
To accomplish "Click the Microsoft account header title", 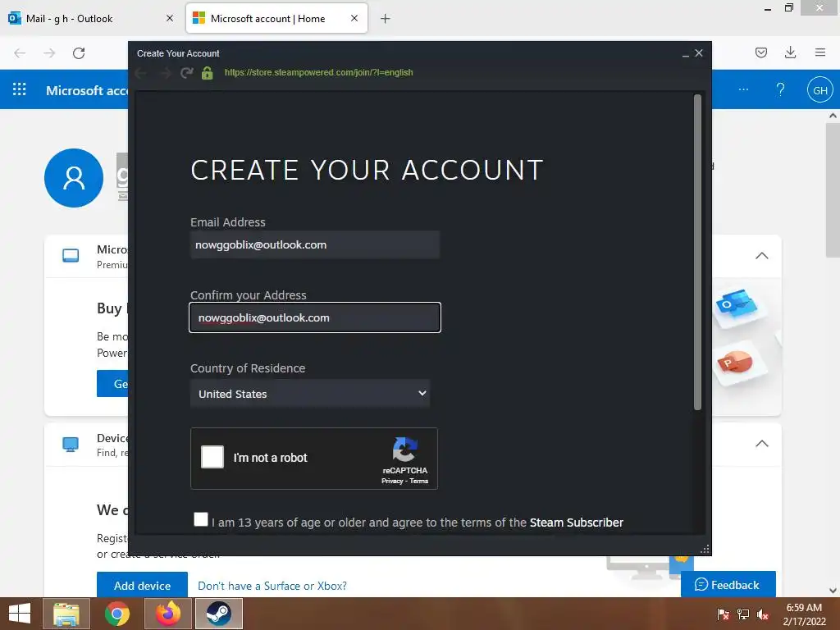I will click(87, 90).
